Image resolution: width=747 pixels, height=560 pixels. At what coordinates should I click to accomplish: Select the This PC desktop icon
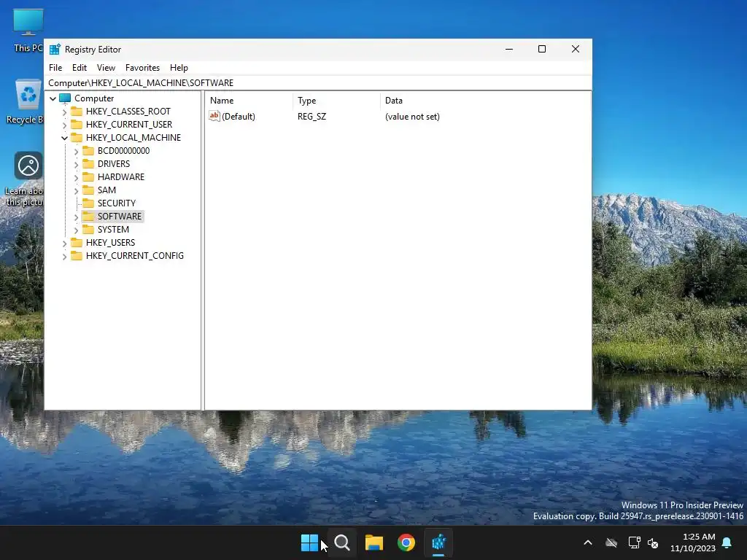click(x=28, y=31)
